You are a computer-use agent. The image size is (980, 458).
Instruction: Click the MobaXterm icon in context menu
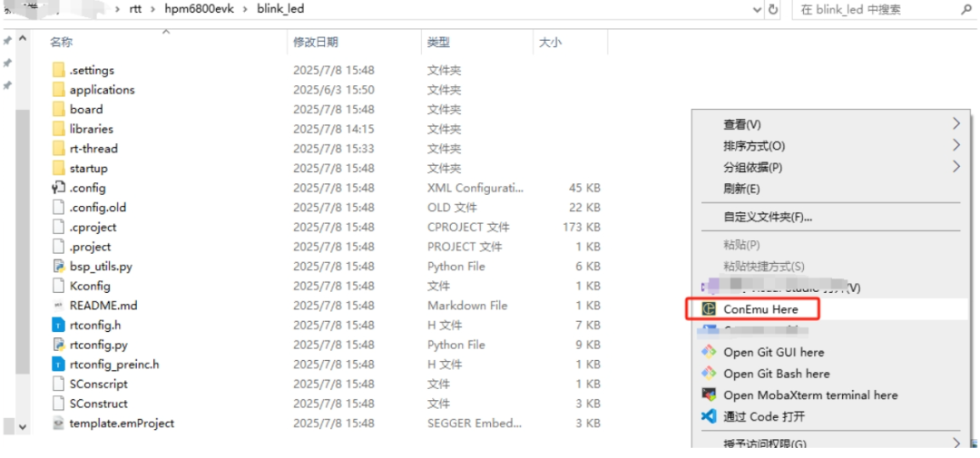point(708,395)
